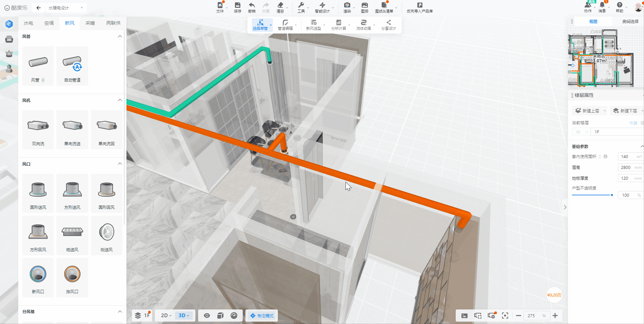Select the 双向流 fan unit

click(38, 130)
